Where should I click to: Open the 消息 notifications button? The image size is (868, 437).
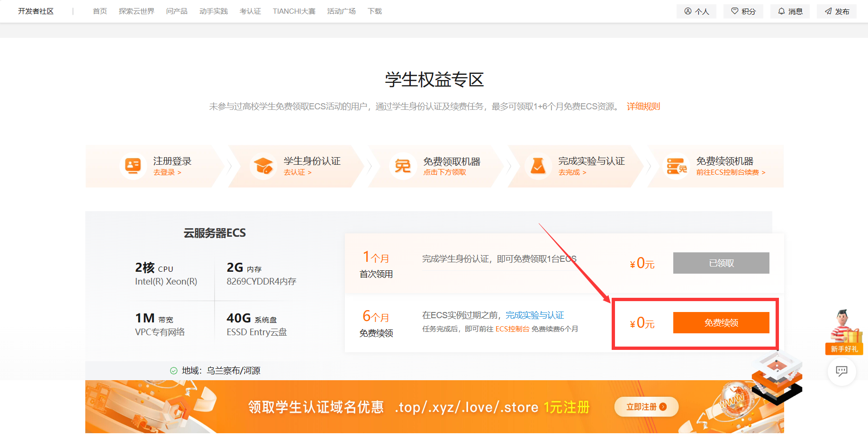click(790, 11)
